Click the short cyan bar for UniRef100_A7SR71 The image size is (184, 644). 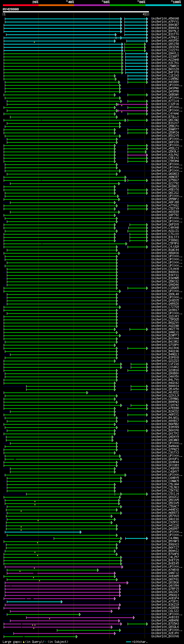tap(34, 601)
